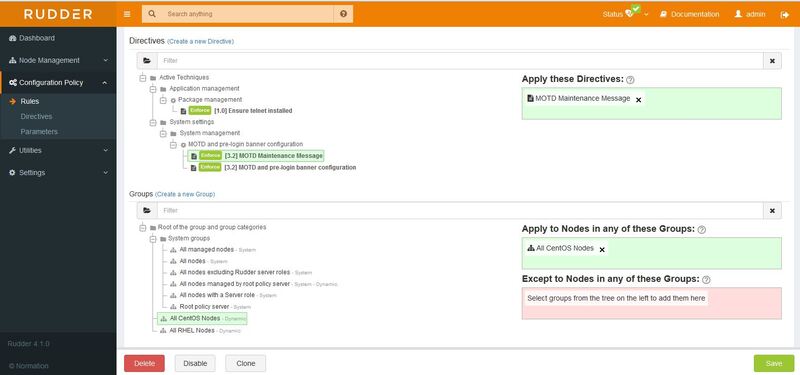
Task: Click Create a new Directive link
Action: click(x=201, y=41)
